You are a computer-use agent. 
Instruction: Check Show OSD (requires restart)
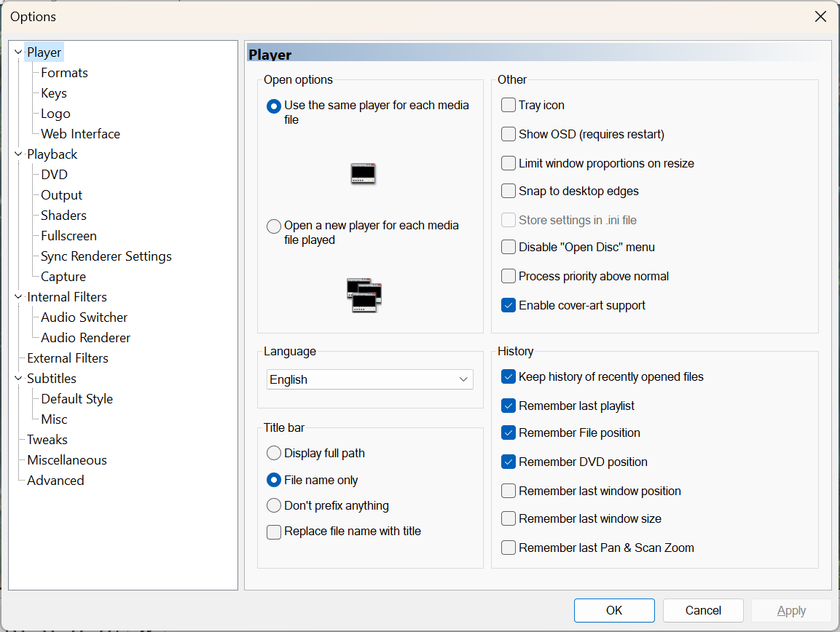(508, 134)
